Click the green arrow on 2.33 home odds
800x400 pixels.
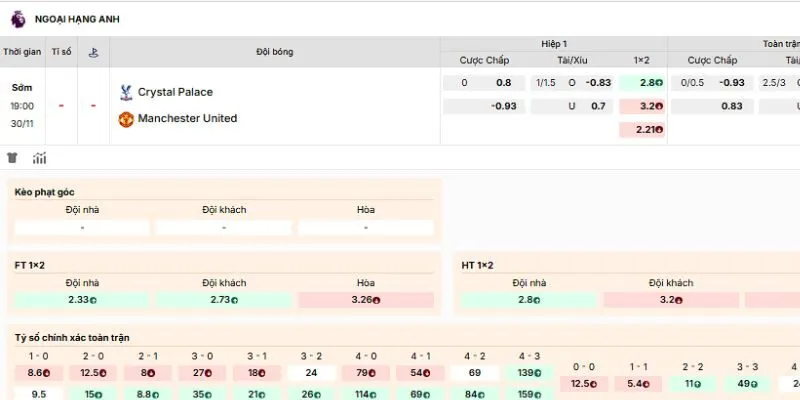coord(96,300)
